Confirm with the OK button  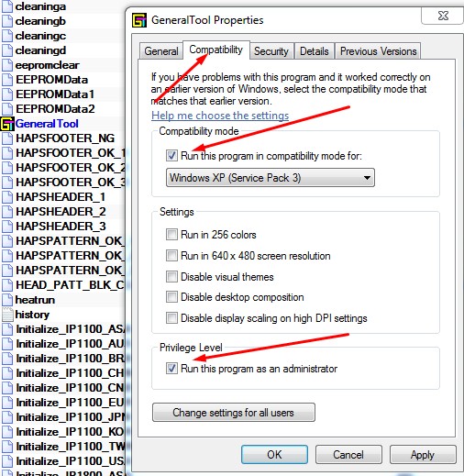(x=274, y=455)
